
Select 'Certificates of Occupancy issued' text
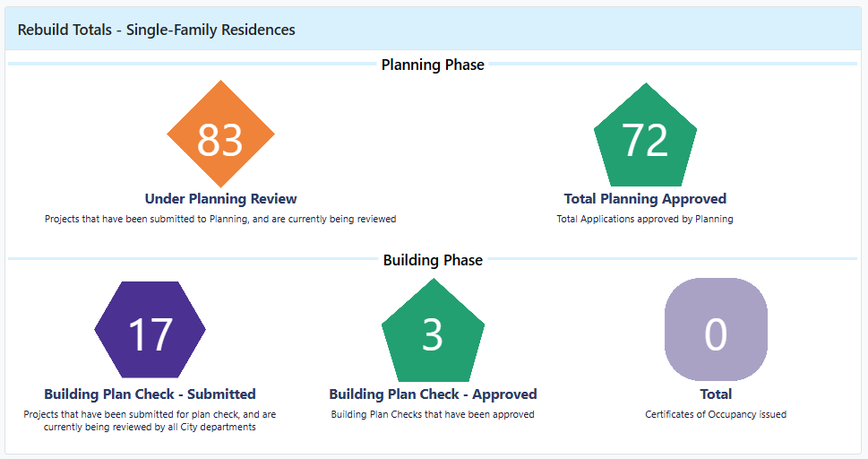coord(716,414)
